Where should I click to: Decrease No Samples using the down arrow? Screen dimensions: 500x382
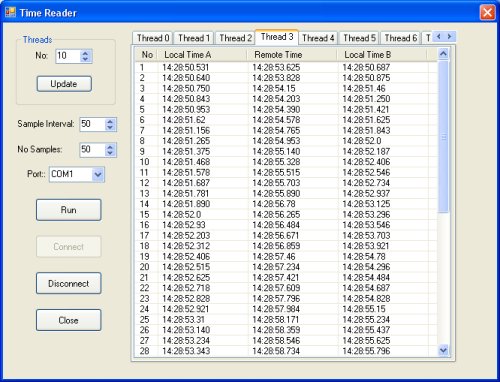pyautogui.click(x=110, y=153)
